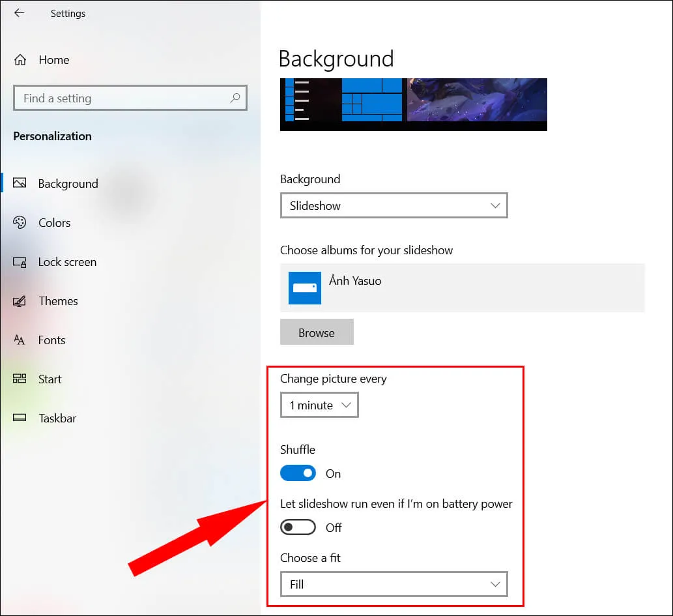Open the Choose a fit dropdown

pyautogui.click(x=394, y=584)
